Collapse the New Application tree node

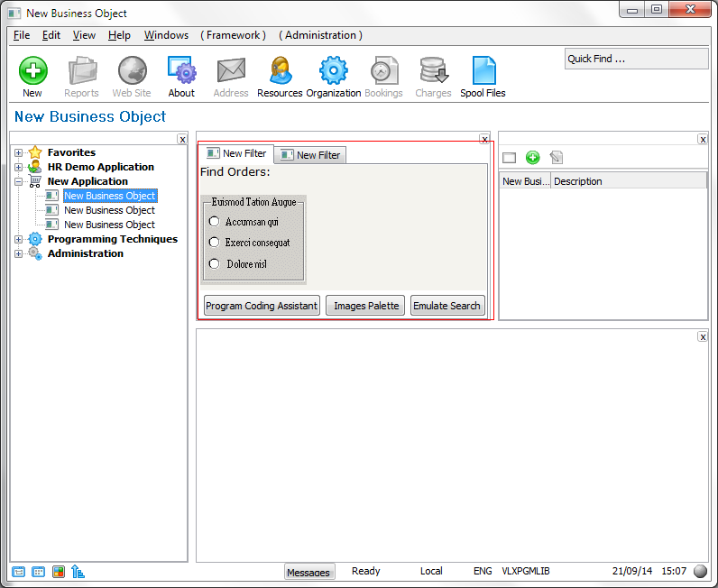tap(18, 182)
